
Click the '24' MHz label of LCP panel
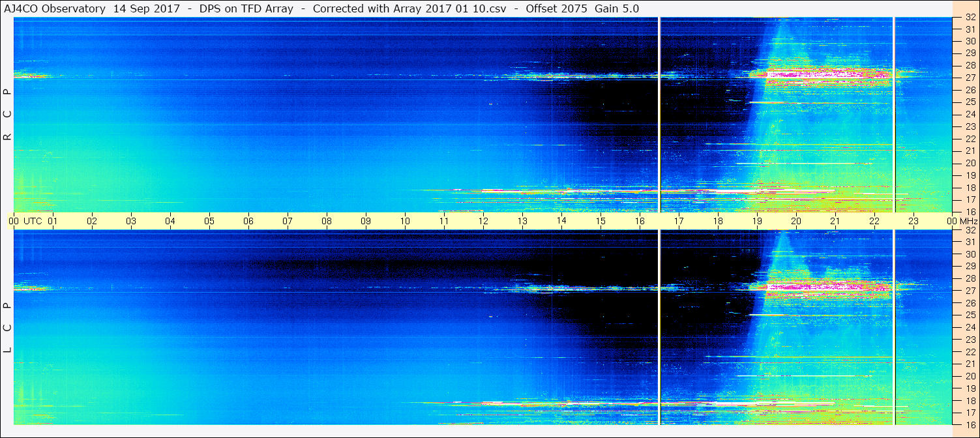970,327
